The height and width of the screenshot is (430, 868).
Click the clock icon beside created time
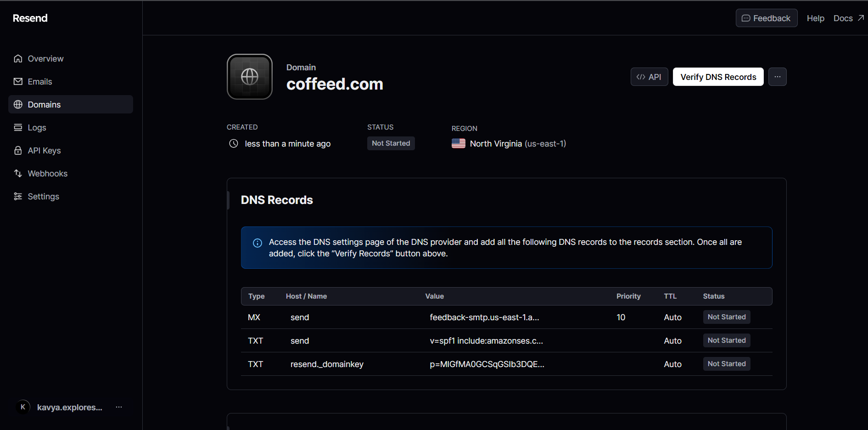(234, 143)
